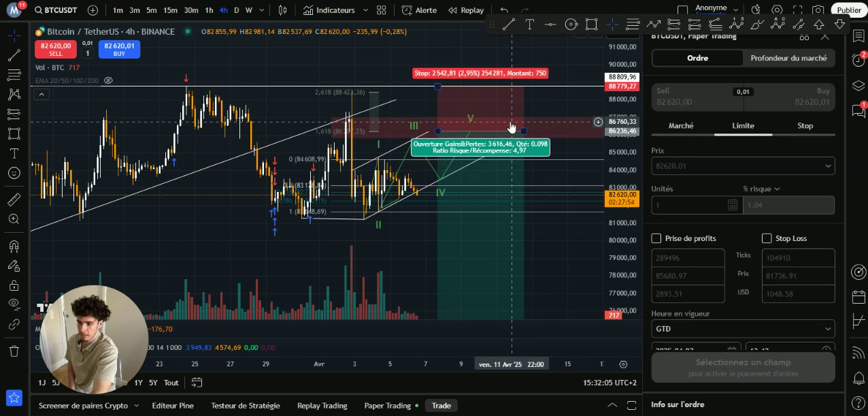The width and height of the screenshot is (868, 416).
Task: Open the Indicateurs menu
Action: pos(330,10)
